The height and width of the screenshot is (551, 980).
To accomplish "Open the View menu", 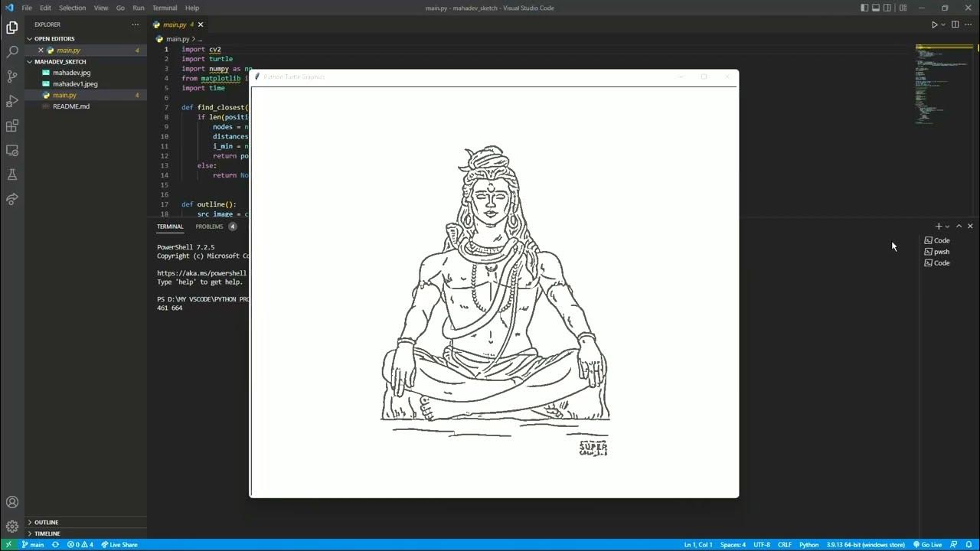I will [x=101, y=8].
